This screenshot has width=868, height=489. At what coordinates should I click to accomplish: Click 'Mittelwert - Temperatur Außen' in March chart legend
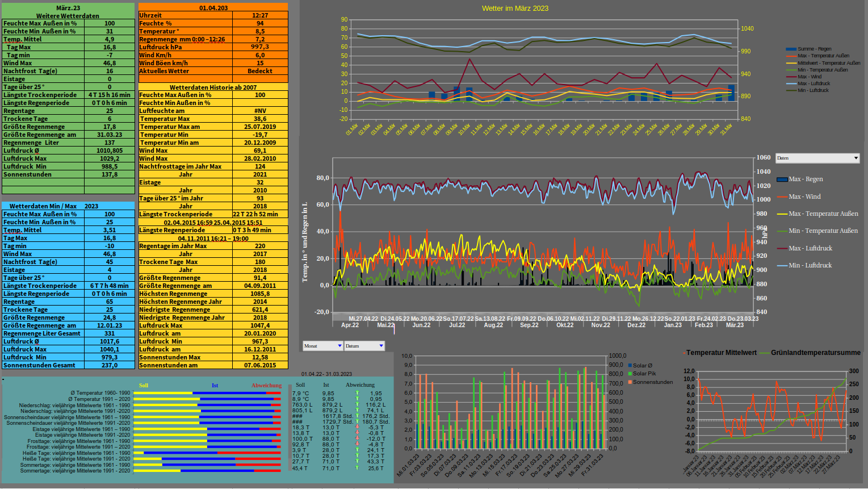[x=823, y=63]
